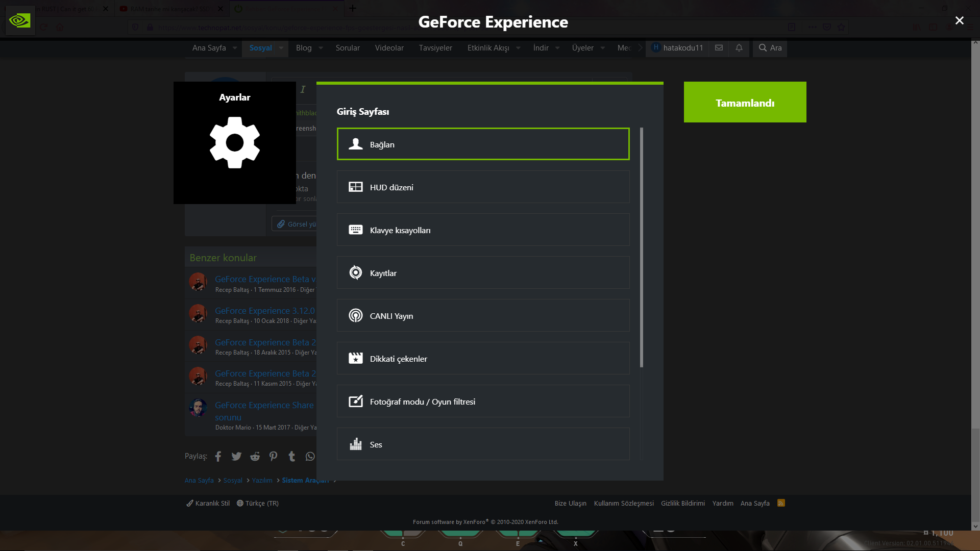The height and width of the screenshot is (551, 980).
Task: Close the GeForce Experience overlay
Action: coord(959,20)
